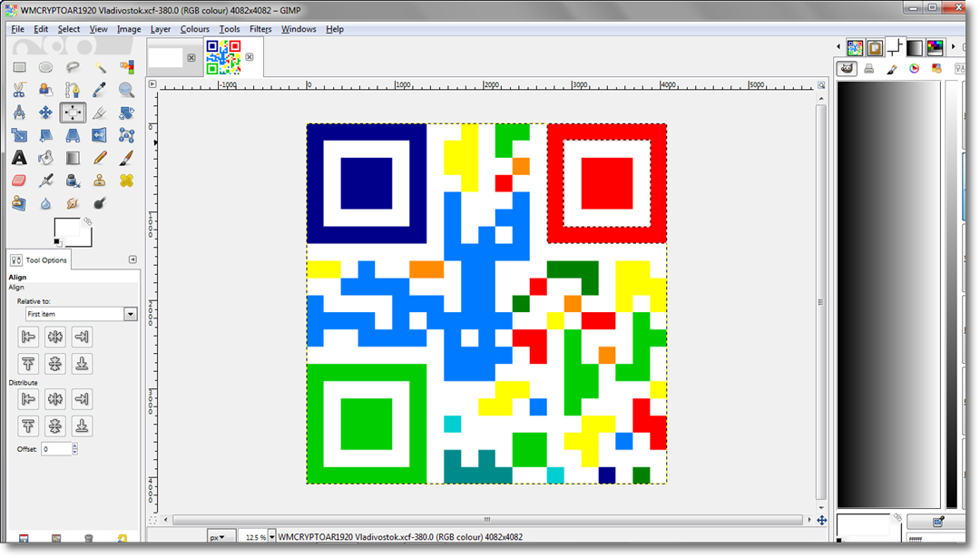The width and height of the screenshot is (980, 558).
Task: Select the Zoom magnifier tool
Action: [126, 90]
